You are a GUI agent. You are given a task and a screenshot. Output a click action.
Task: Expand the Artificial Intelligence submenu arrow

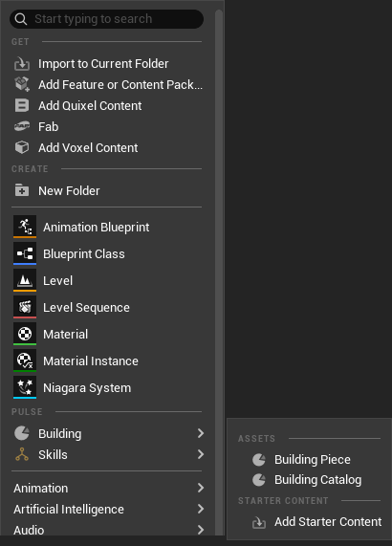[x=200, y=509]
